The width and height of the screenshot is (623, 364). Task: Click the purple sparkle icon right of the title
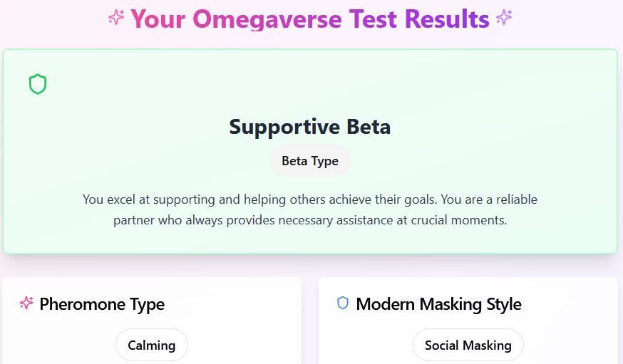[x=504, y=18]
